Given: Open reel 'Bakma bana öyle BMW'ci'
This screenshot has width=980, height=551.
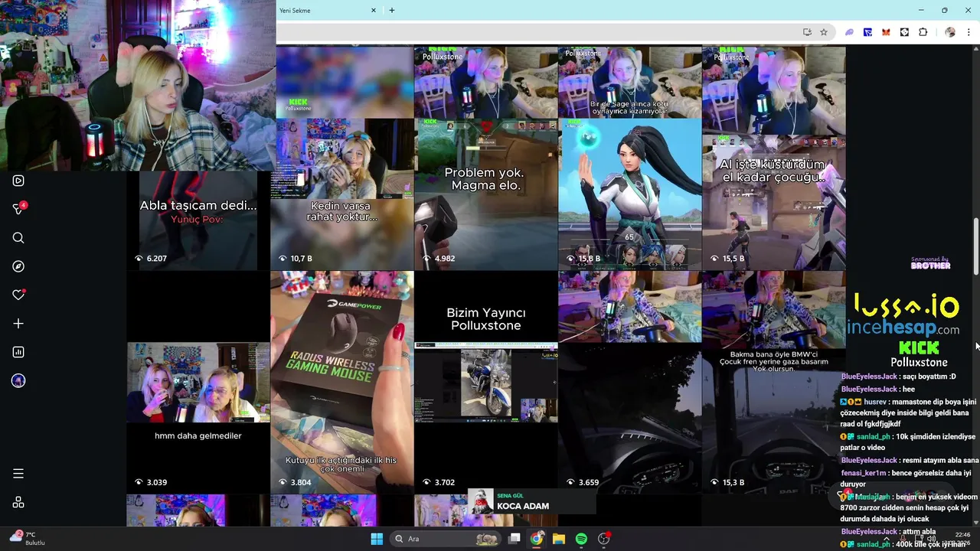Looking at the screenshot, I should point(774,383).
